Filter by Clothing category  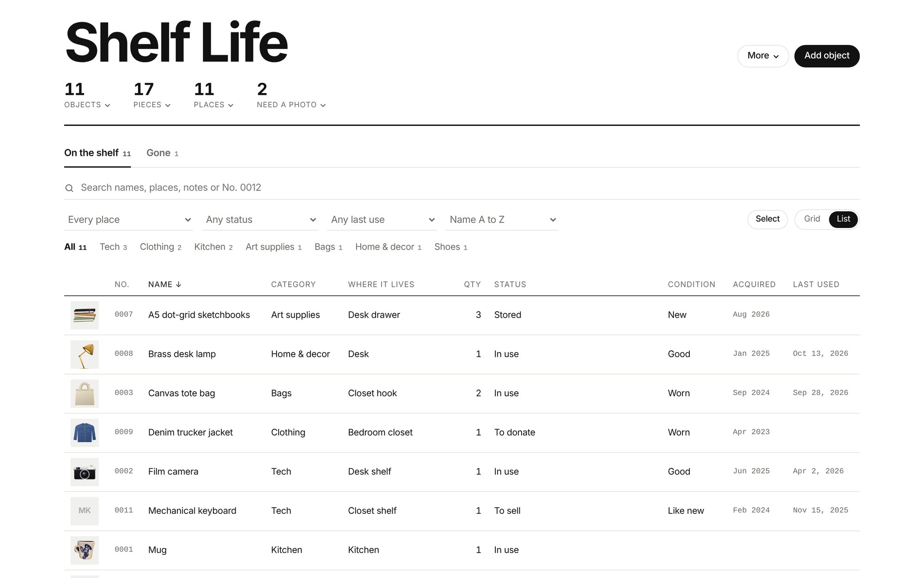(x=160, y=247)
